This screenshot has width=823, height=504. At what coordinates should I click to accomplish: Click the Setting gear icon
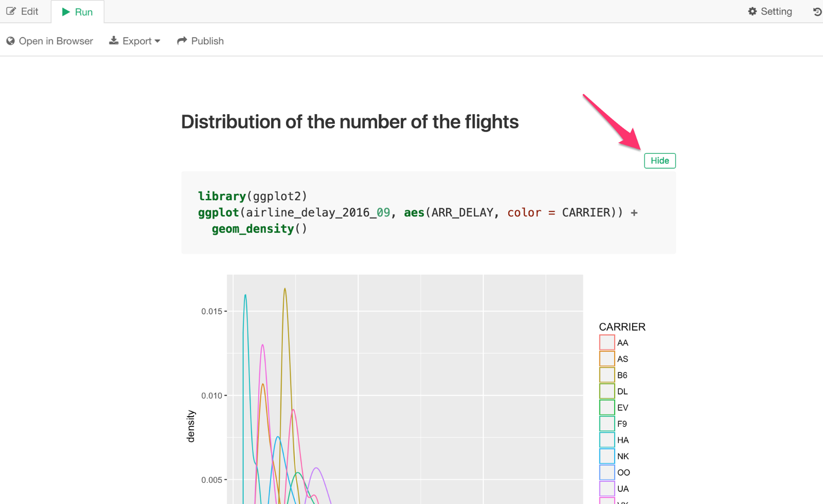pyautogui.click(x=752, y=11)
